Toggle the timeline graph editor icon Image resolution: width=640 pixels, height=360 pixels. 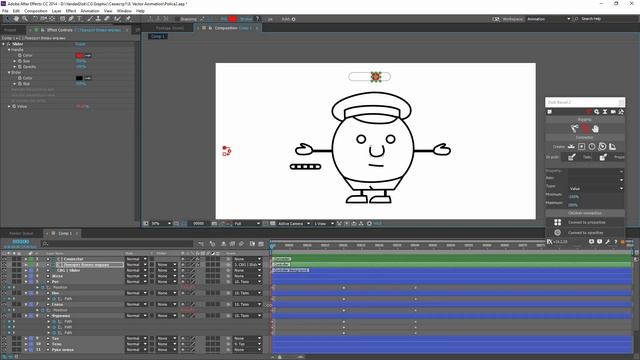pos(261,244)
